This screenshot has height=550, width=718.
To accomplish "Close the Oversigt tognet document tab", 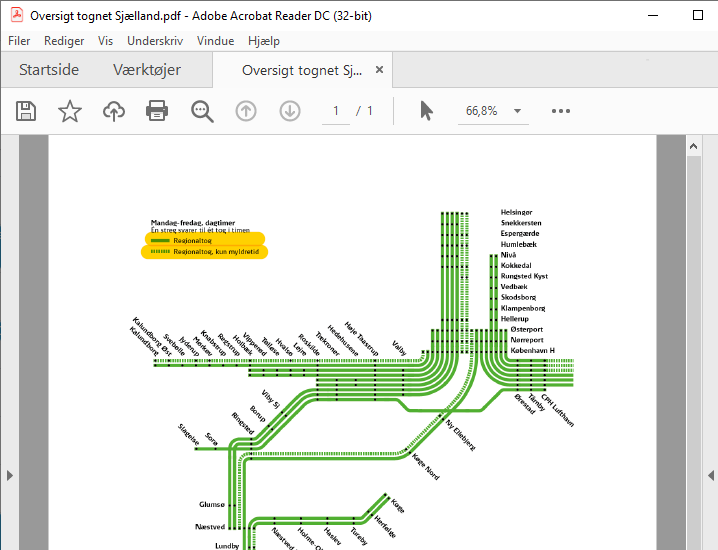I will point(379,71).
